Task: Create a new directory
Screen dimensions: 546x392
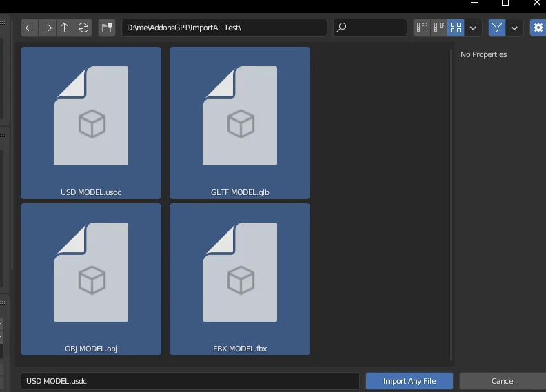Action: (107, 28)
